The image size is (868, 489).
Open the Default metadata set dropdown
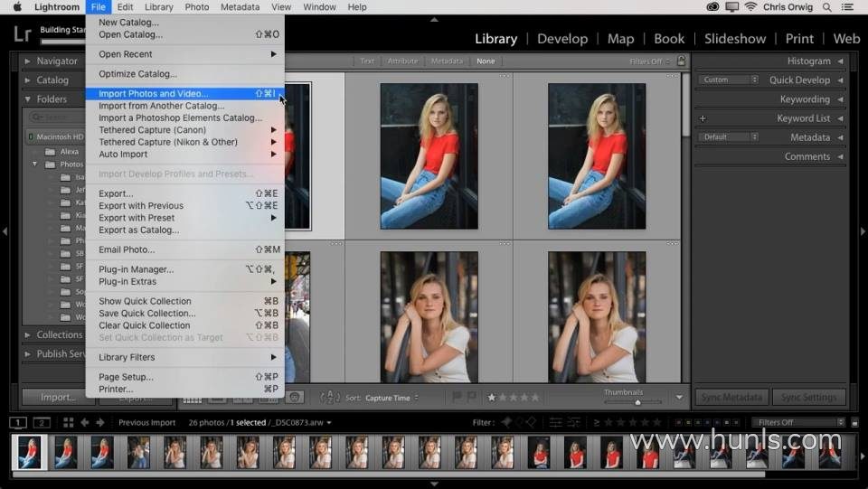tap(728, 136)
